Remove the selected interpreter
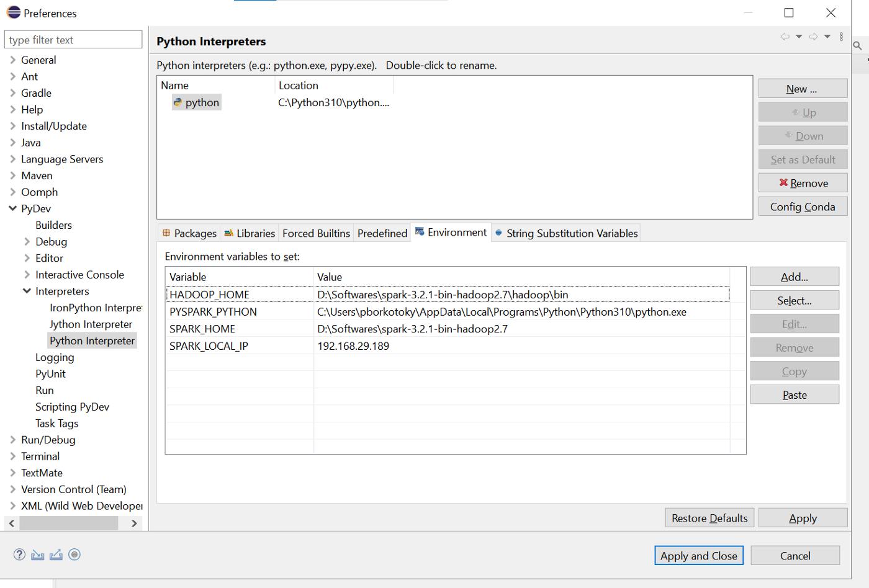 (x=803, y=183)
